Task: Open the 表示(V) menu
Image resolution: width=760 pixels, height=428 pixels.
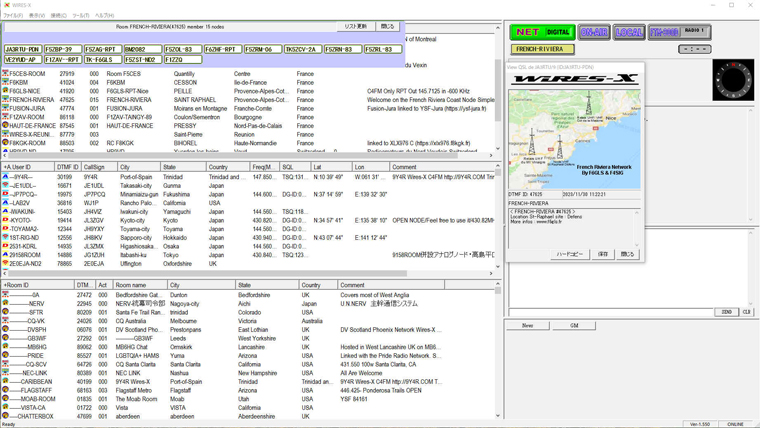Action: coord(37,16)
